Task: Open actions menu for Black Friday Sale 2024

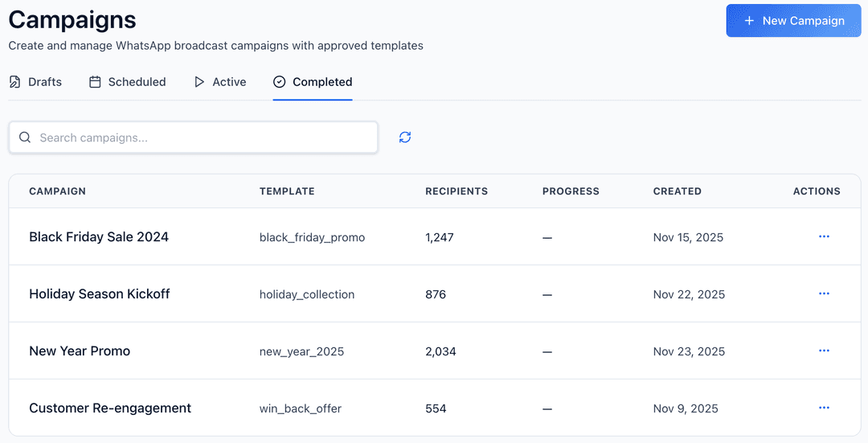Action: pyautogui.click(x=824, y=237)
